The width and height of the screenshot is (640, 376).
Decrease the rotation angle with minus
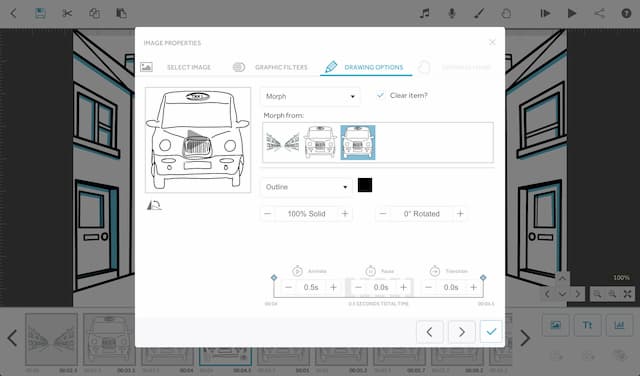pos(383,214)
